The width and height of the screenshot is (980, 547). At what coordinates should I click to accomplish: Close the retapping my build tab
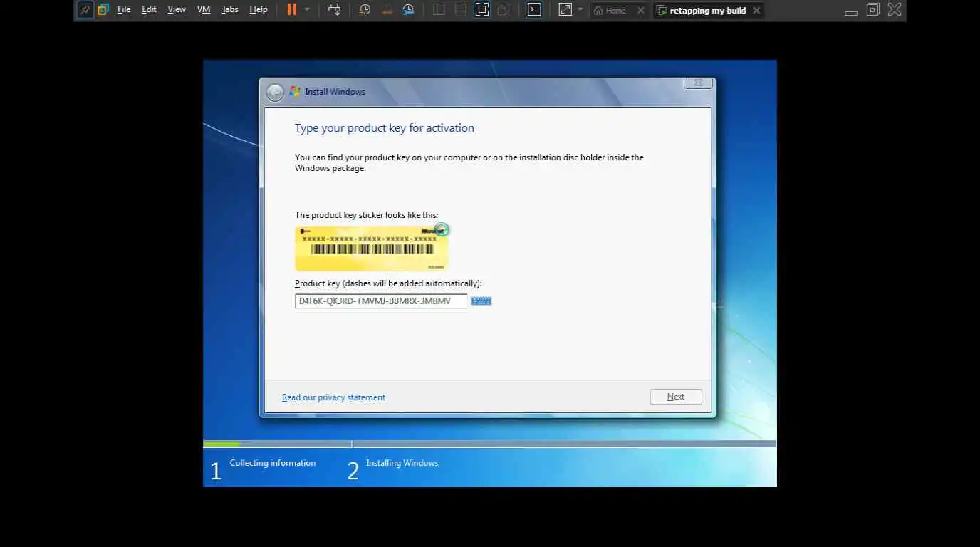point(756,11)
